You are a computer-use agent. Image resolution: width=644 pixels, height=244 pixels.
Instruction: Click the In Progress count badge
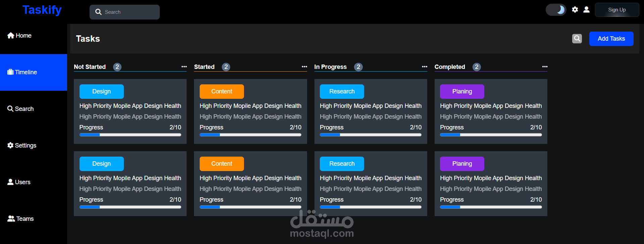(x=358, y=67)
